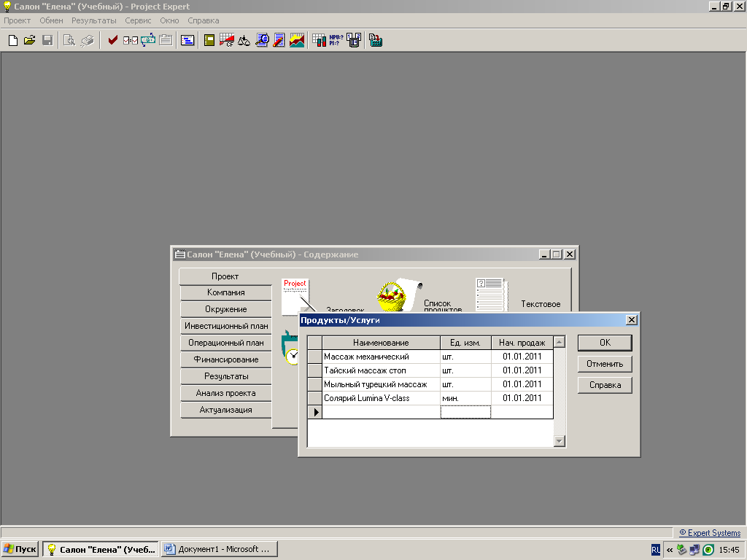Click the paired checkboxes toolbar icon
This screenshot has height=560, width=747.
(x=130, y=41)
